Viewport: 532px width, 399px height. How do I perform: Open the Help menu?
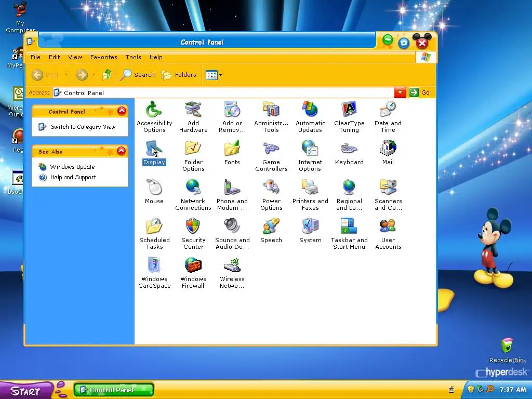tap(156, 57)
